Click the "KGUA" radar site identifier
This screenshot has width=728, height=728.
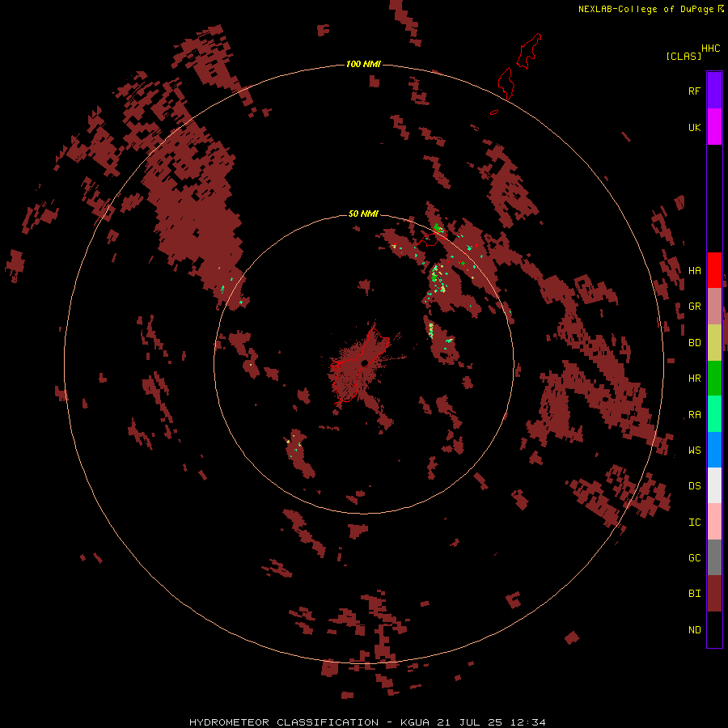415,722
